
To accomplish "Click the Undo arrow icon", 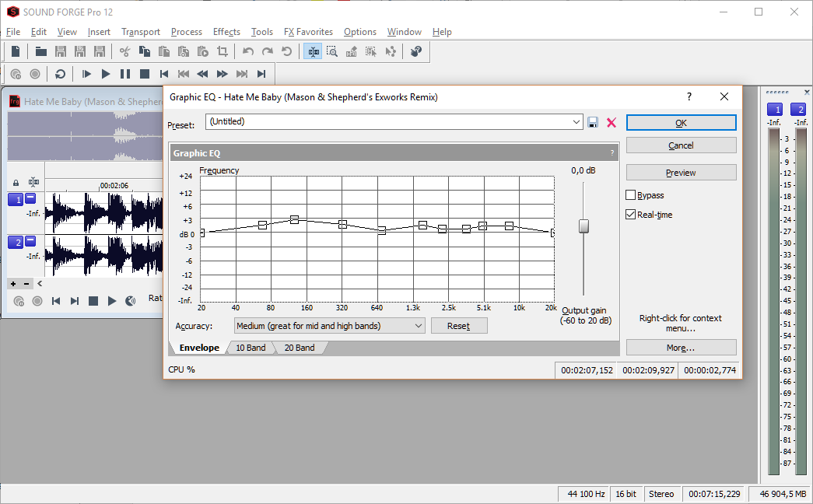I will click(x=248, y=52).
